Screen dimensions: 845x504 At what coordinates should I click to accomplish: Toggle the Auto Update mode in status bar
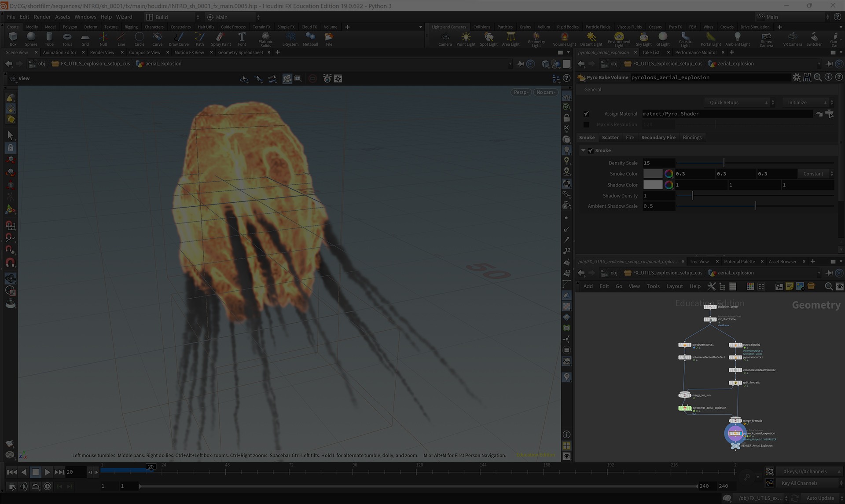tap(820, 498)
